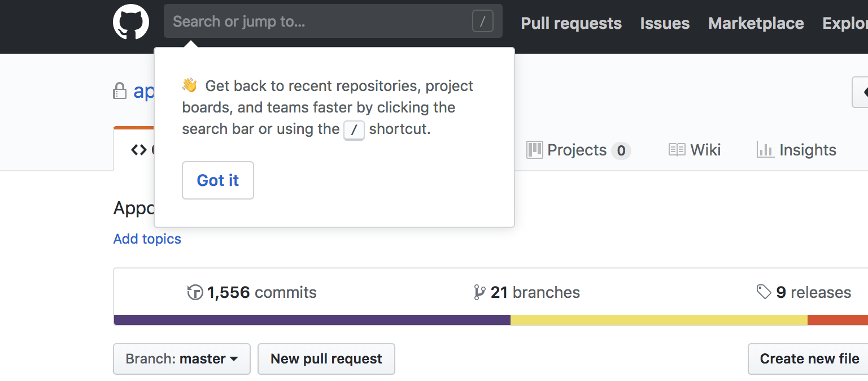Click the Add topics link
Screen dimensions: 868x381
pyautogui.click(x=147, y=239)
